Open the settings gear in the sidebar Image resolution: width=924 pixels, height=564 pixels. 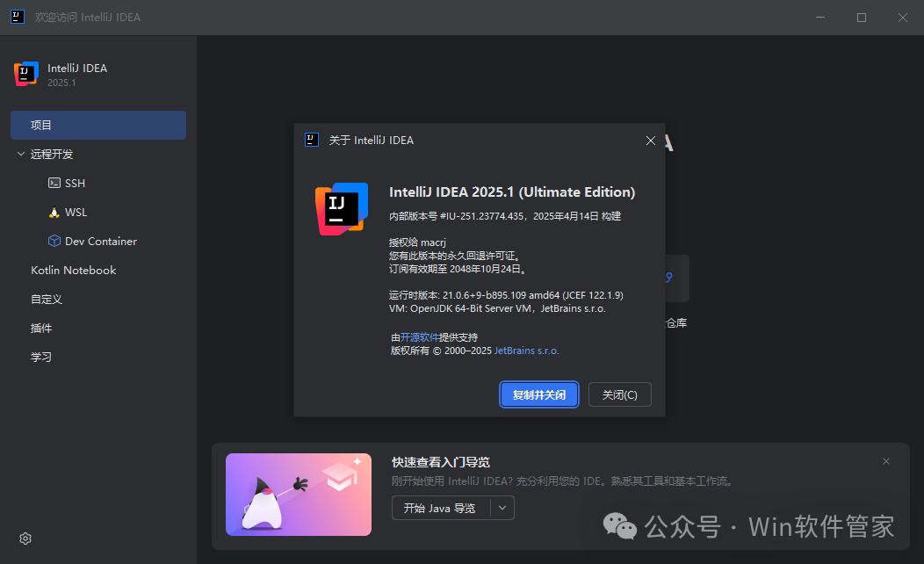pos(25,539)
